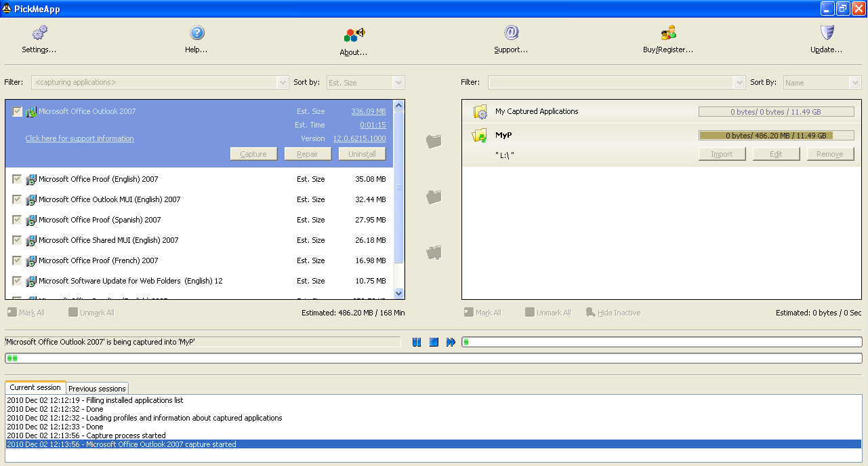Follow the Click here for support information link
Viewport: 868px width, 466px height.
tap(79, 138)
